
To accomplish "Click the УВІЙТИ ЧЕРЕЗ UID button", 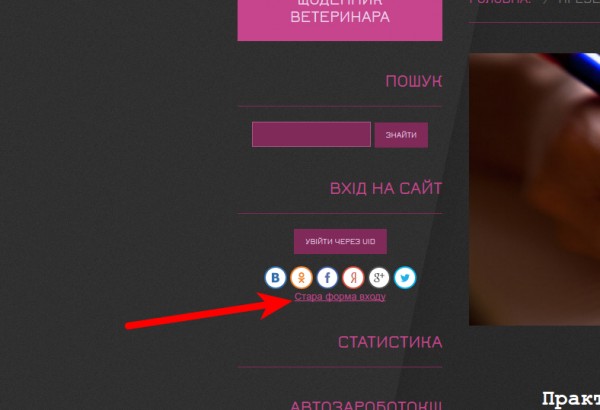I will pos(340,242).
